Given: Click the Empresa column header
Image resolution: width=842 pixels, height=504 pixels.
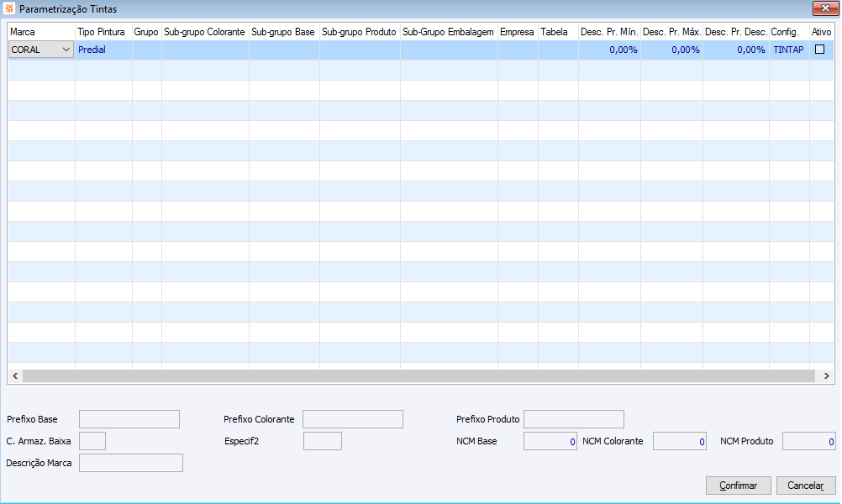Looking at the screenshot, I should [x=517, y=32].
